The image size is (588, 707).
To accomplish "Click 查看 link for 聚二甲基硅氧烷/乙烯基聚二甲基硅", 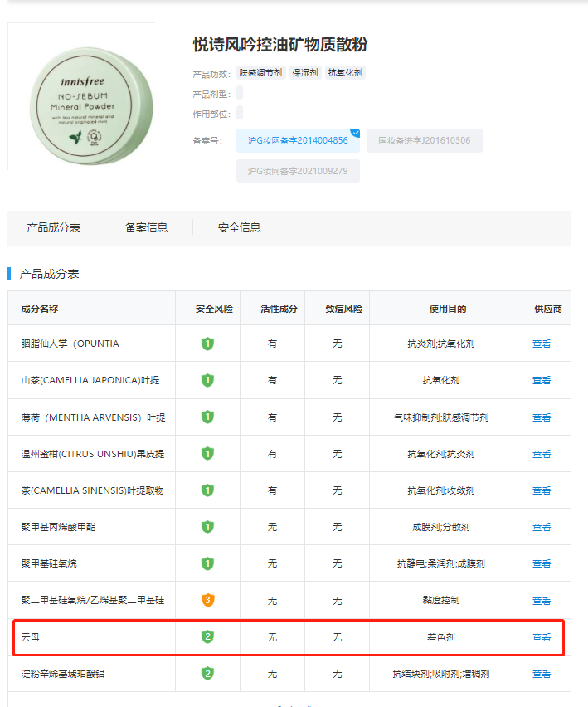I will (x=542, y=601).
